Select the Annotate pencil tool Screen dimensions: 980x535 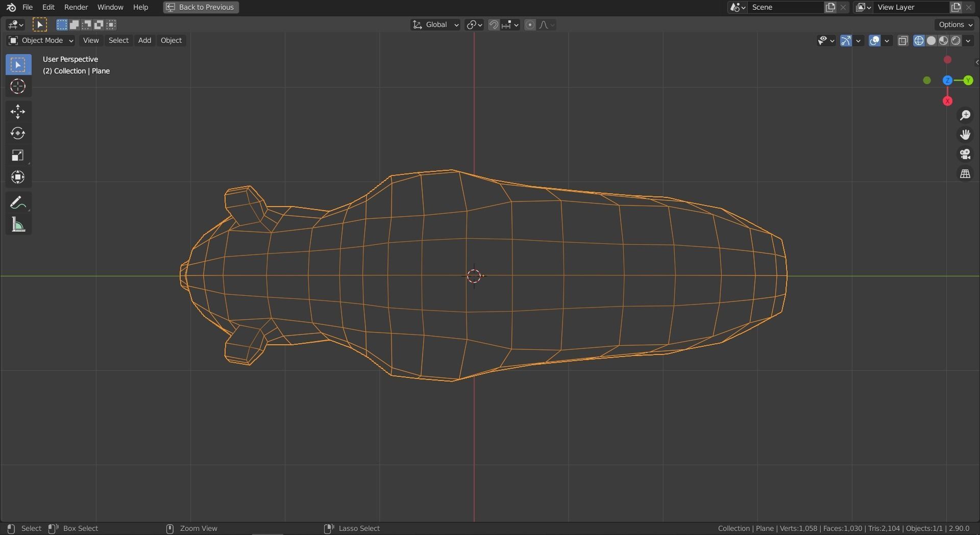[x=18, y=203]
